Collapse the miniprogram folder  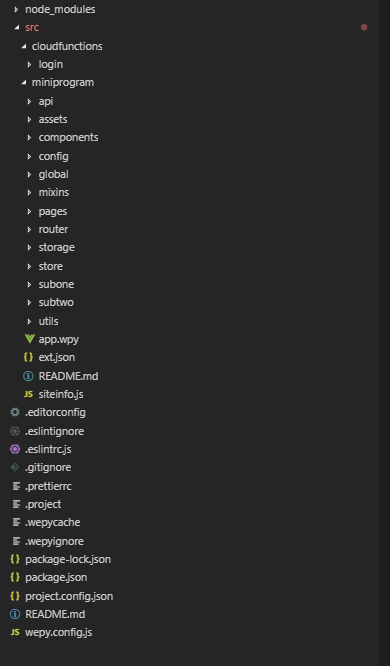(23, 82)
